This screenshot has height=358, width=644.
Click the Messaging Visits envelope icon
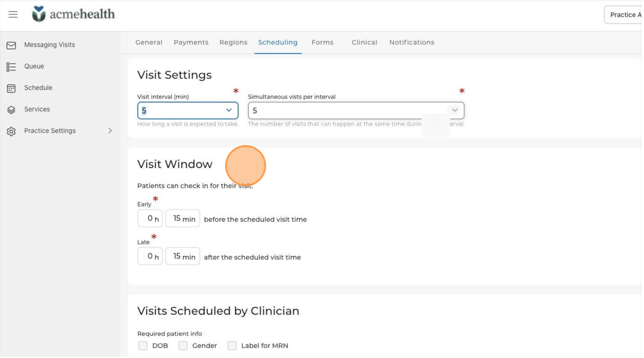(11, 45)
